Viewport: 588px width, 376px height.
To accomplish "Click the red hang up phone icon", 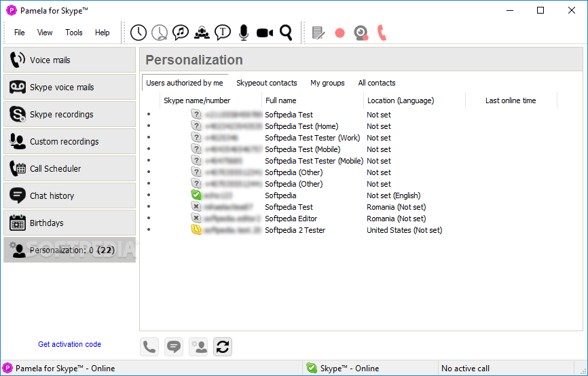I will pyautogui.click(x=382, y=33).
